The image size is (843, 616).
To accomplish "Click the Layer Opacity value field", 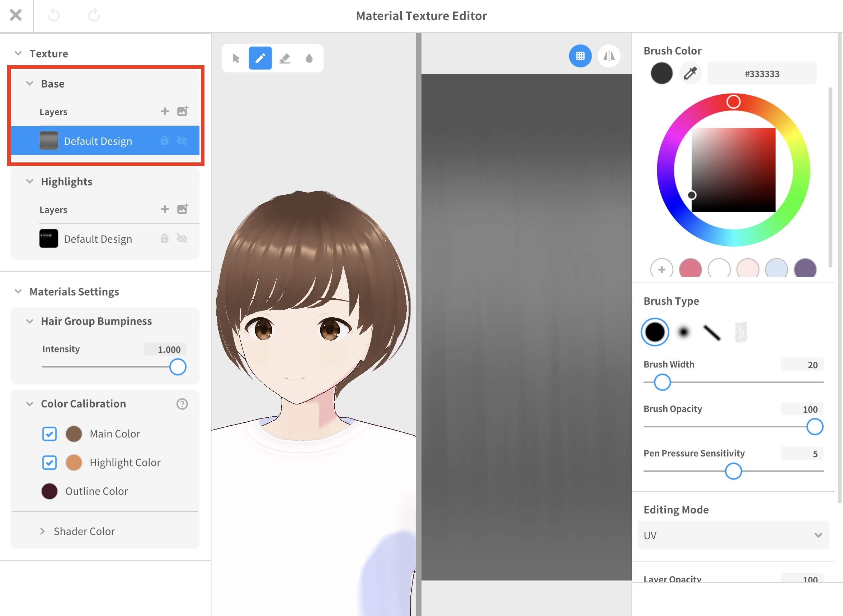I will point(802,578).
